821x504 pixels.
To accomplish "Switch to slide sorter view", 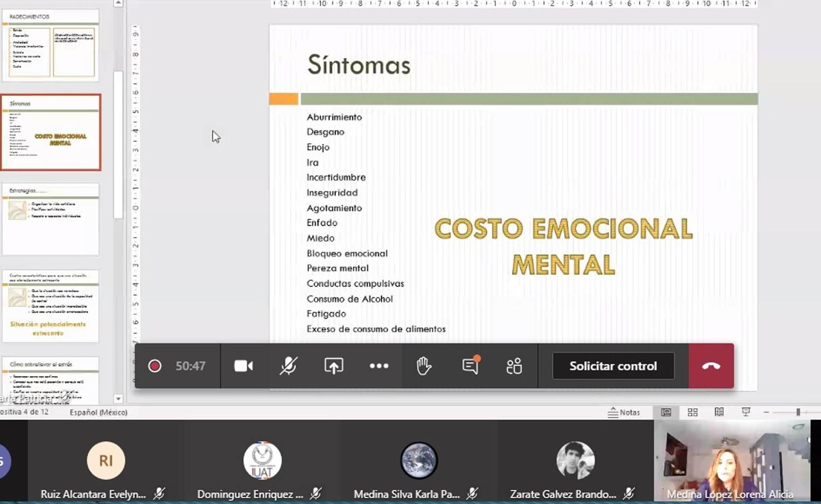I will pos(692,412).
